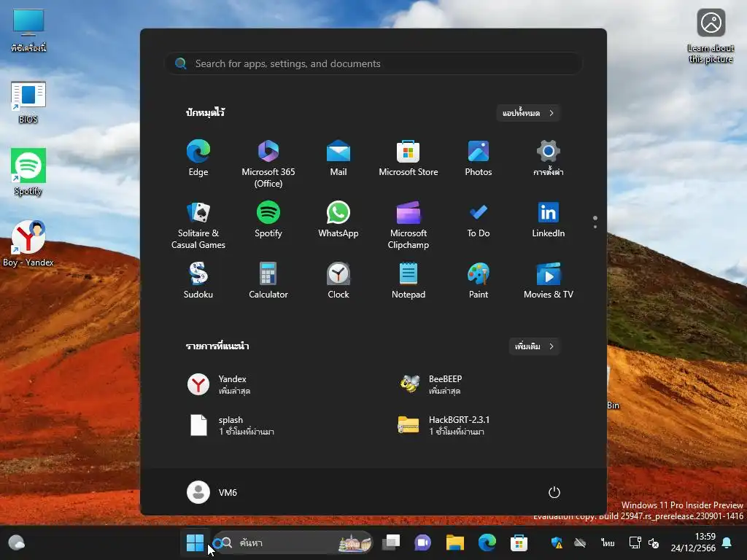Open the To Do app

[x=479, y=219]
